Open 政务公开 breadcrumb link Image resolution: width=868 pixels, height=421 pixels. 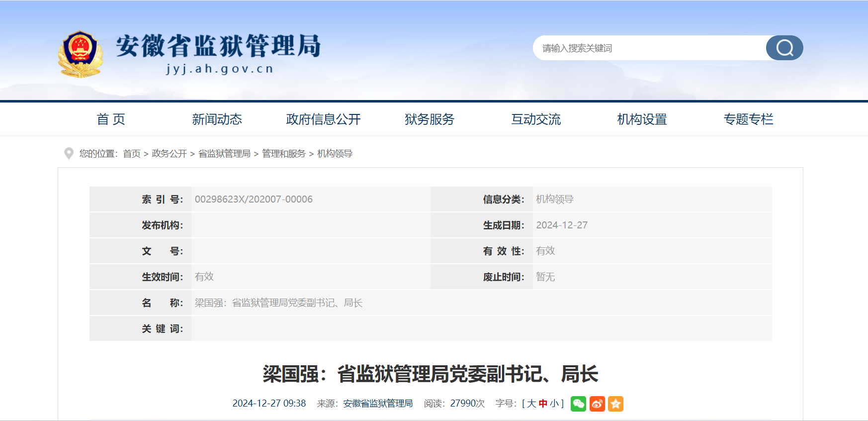click(170, 154)
